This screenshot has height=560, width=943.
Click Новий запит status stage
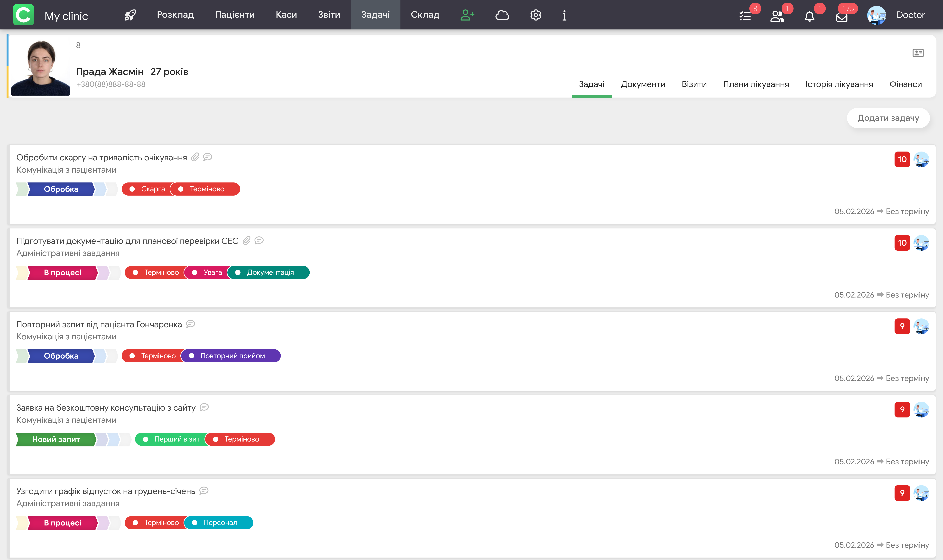click(x=56, y=439)
